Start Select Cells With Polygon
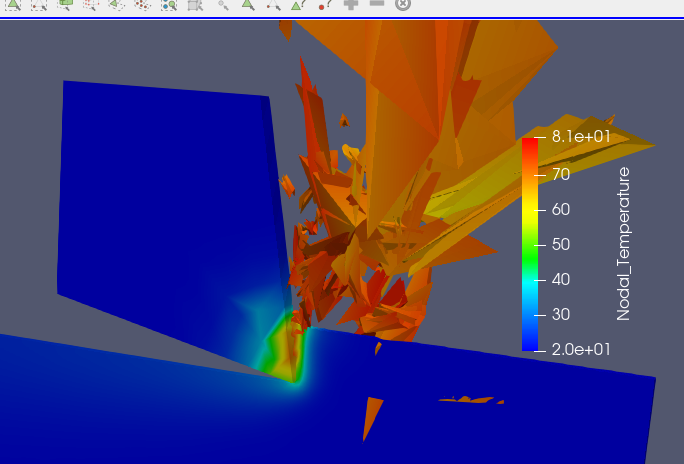The width and height of the screenshot is (684, 464). [x=117, y=5]
